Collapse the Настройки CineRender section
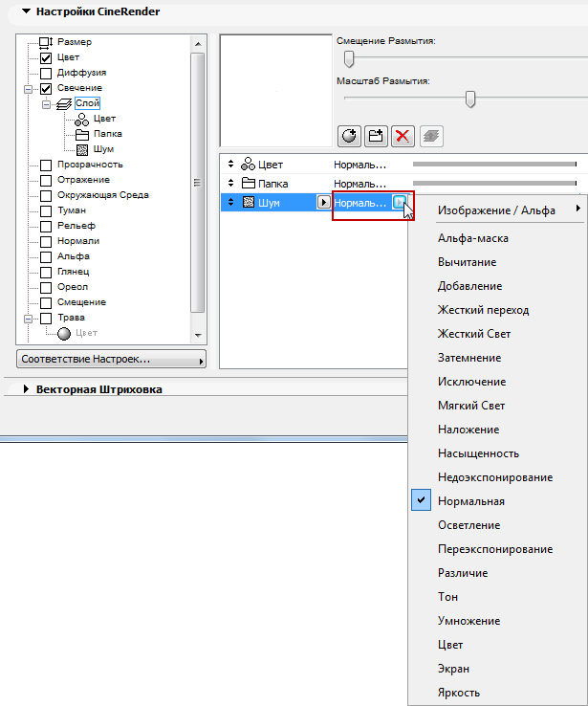This screenshot has width=588, height=706. click(x=27, y=11)
